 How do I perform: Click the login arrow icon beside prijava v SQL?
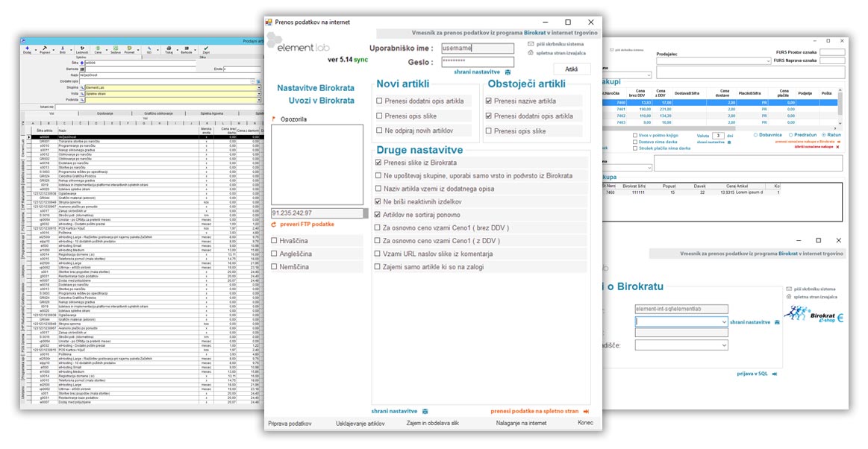(775, 374)
